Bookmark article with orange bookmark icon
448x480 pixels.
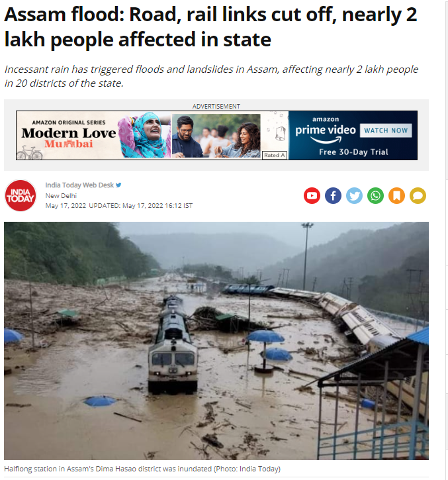(396, 195)
